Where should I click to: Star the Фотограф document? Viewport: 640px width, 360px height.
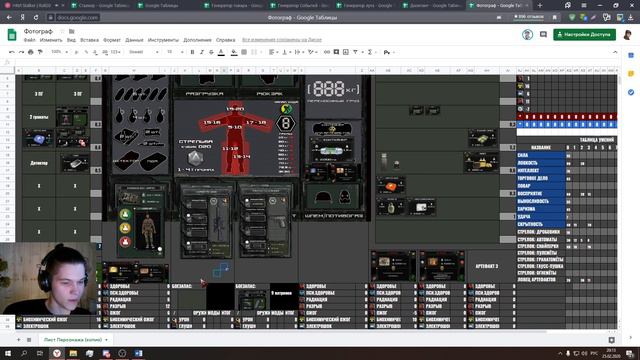pos(62,31)
